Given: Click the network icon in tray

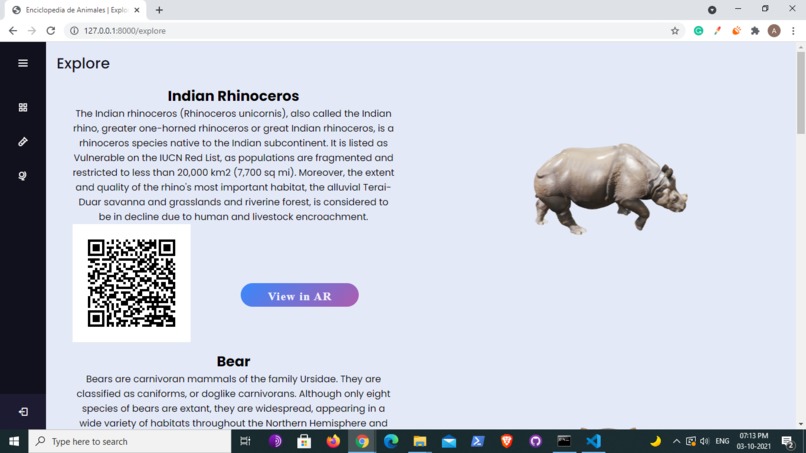Looking at the screenshot, I should pyautogui.click(x=691, y=441).
